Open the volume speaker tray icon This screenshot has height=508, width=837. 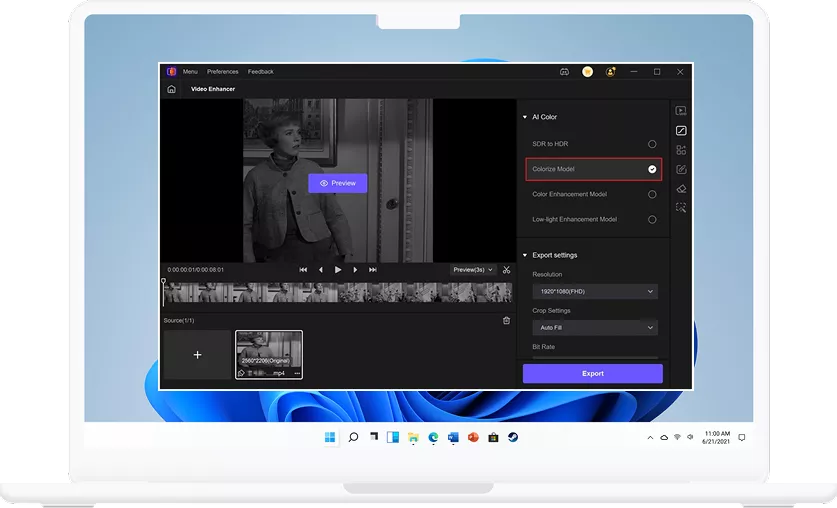point(690,437)
